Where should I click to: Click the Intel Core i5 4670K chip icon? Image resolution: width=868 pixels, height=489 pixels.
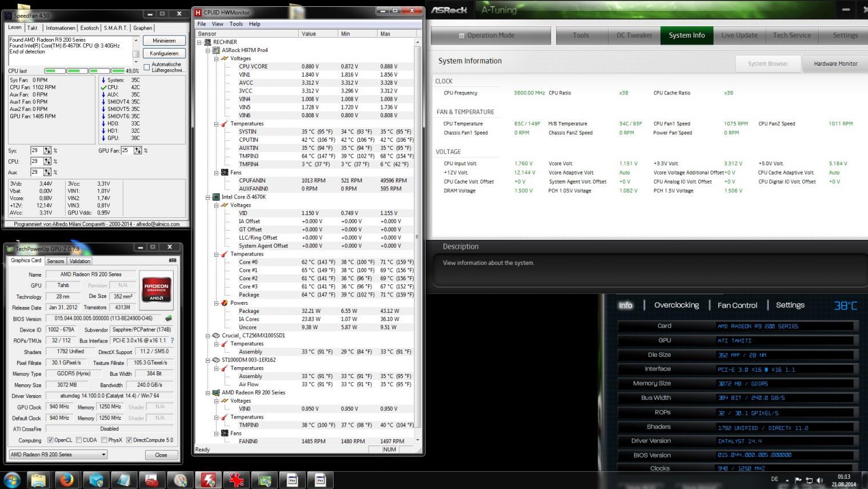[216, 197]
